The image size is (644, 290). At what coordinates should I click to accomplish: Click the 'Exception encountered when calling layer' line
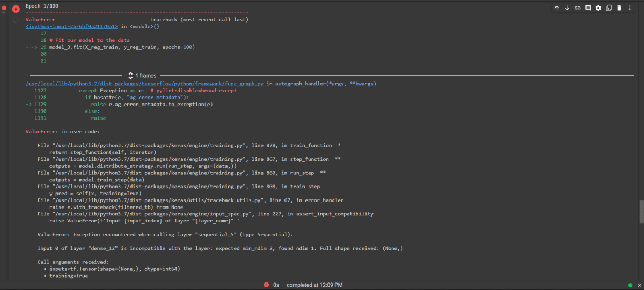point(165,235)
